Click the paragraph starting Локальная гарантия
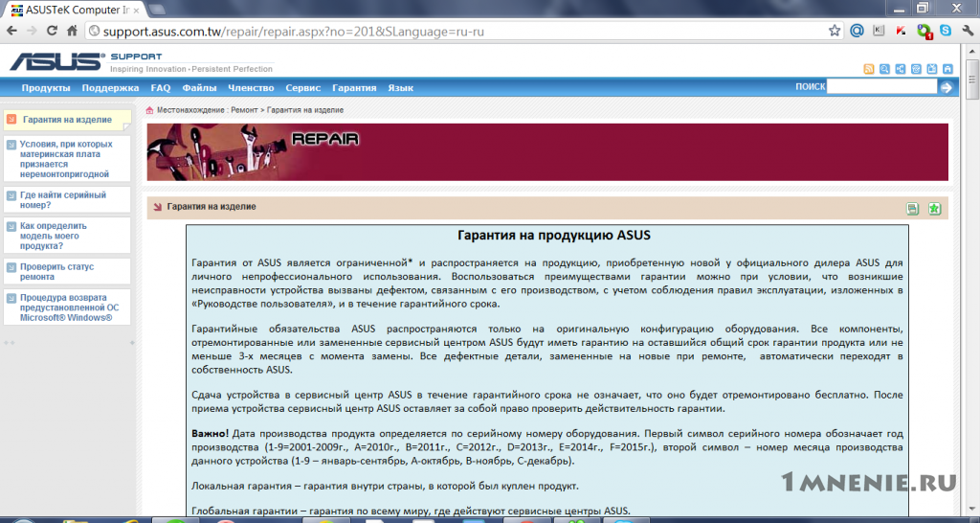 pos(385,486)
